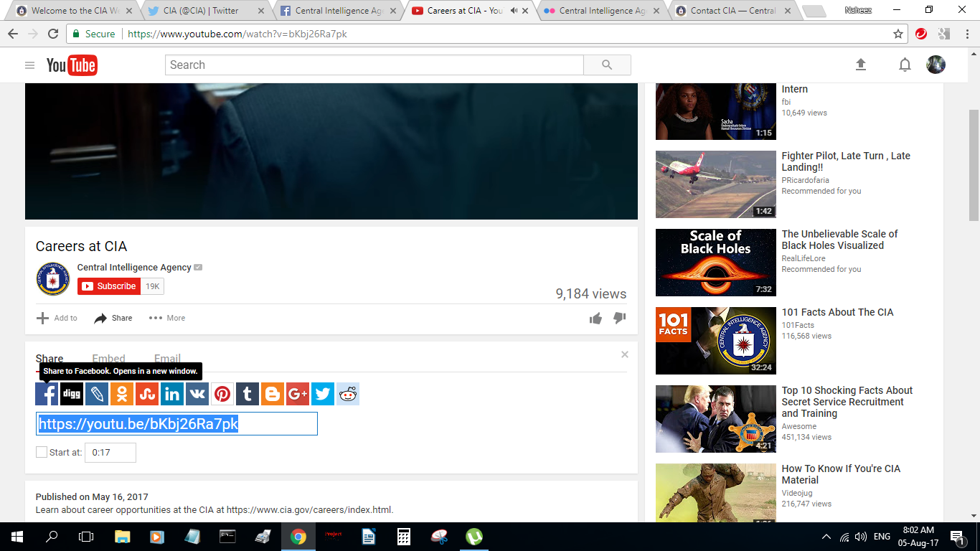This screenshot has width=980, height=551.
Task: Open the cia.gov careers link in description
Action: tap(309, 510)
